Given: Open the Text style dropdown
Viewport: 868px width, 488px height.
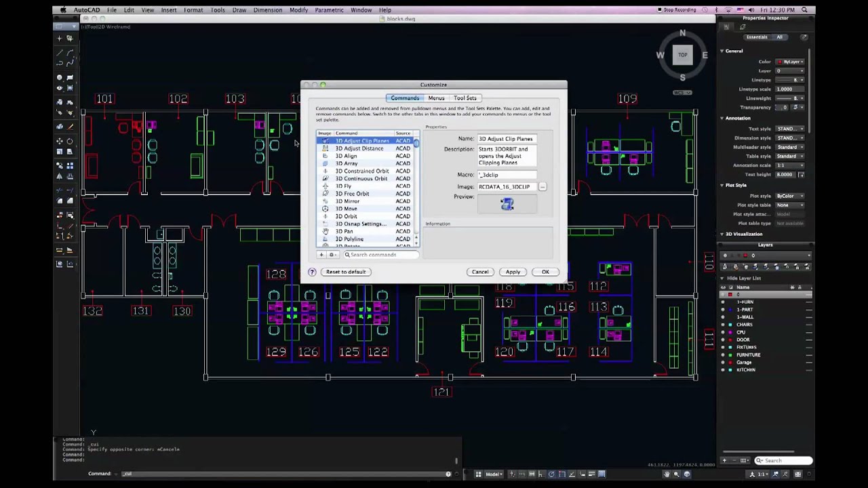Looking at the screenshot, I should pos(791,129).
